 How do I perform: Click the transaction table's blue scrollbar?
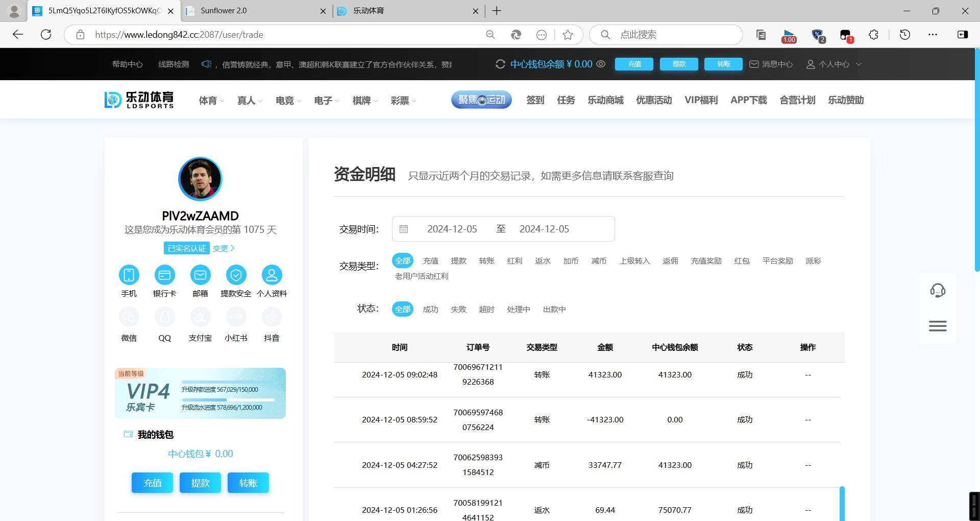click(842, 503)
